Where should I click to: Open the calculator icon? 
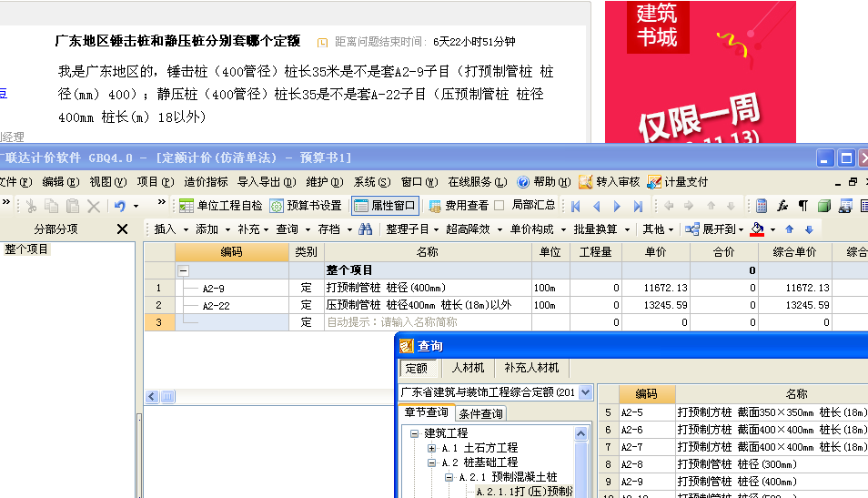[x=762, y=206]
